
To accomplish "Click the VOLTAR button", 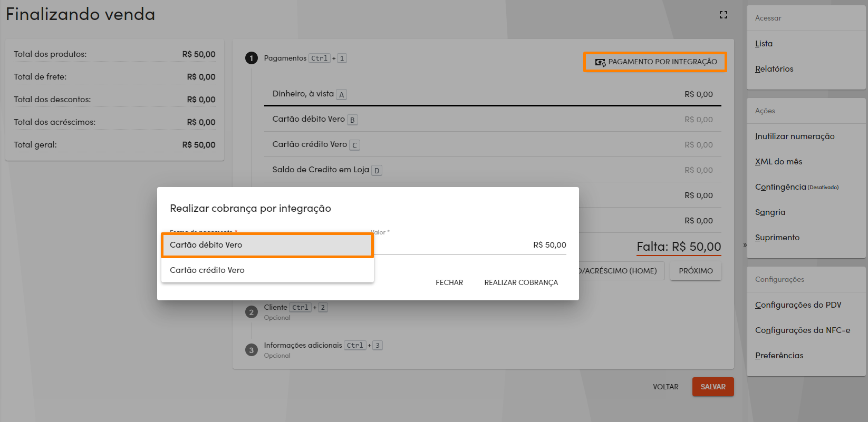I will click(x=666, y=387).
